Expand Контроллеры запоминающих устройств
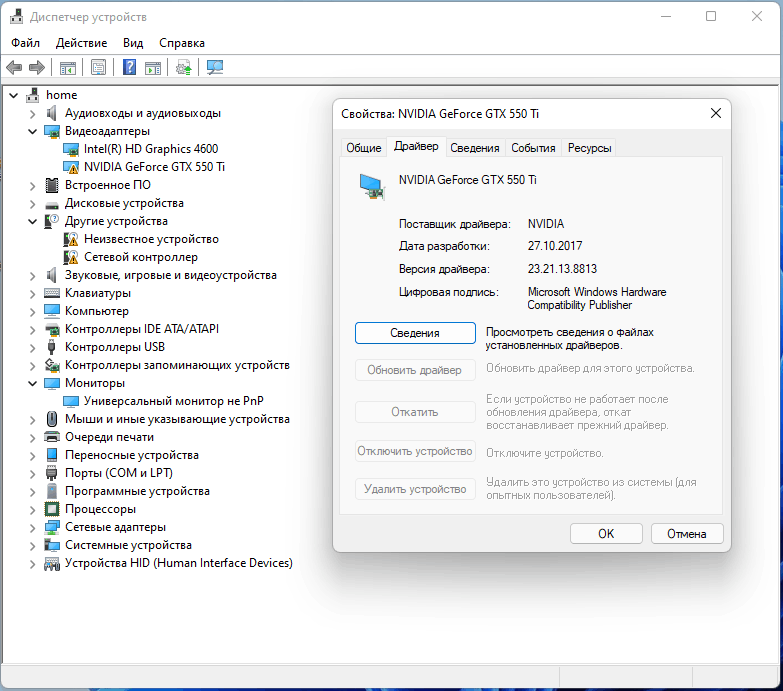Screen dimensions: 783x691 (x=32, y=365)
